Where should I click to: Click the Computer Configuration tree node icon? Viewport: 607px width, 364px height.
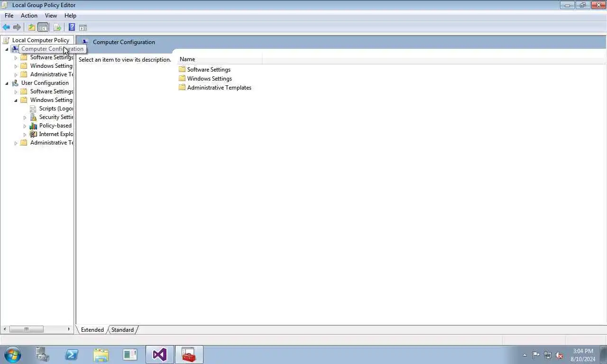[15, 49]
